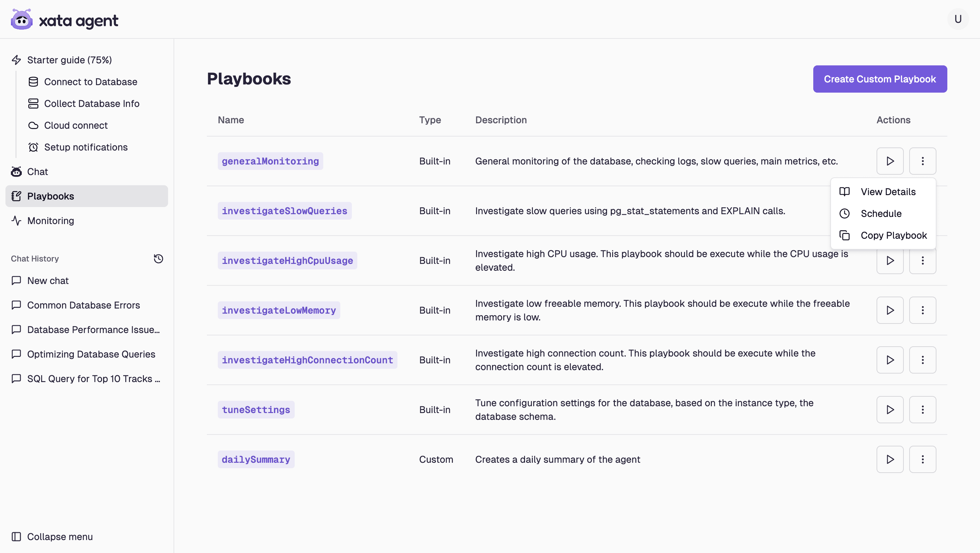Open the actions menu for investigateLowMemory
980x553 pixels.
coord(922,310)
